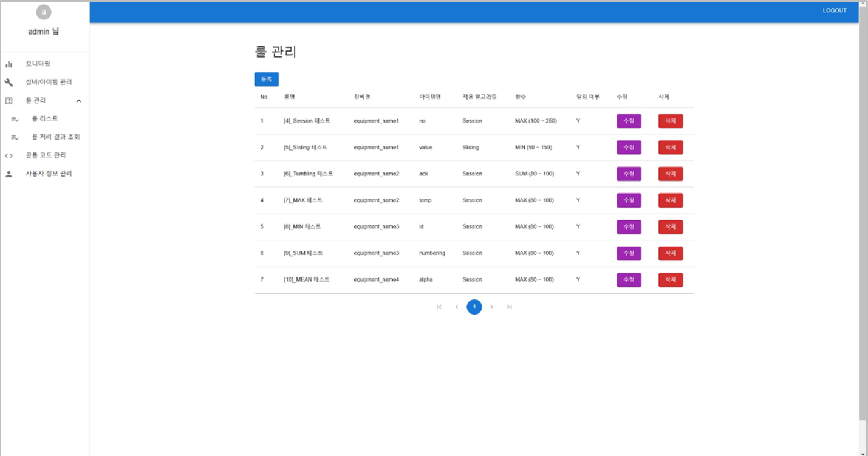Click the scrollbar down arrow
This screenshot has width=868, height=456.
tap(863, 452)
